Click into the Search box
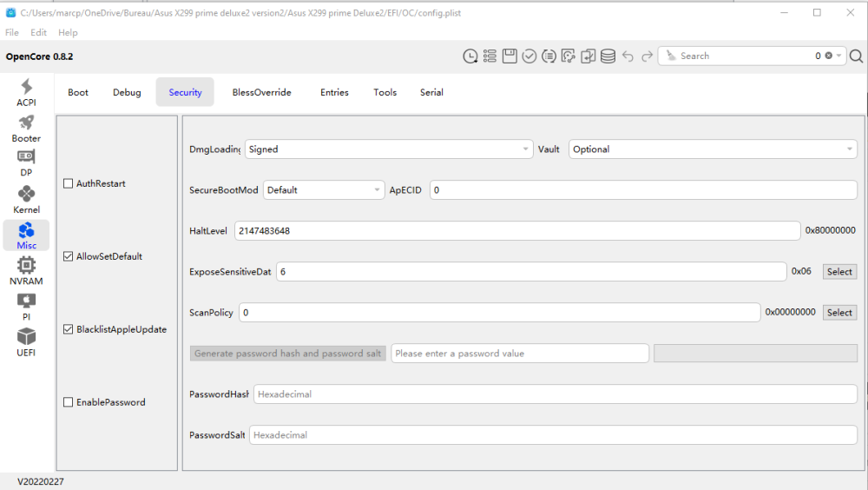This screenshot has width=868, height=490. pyautogui.click(x=745, y=56)
